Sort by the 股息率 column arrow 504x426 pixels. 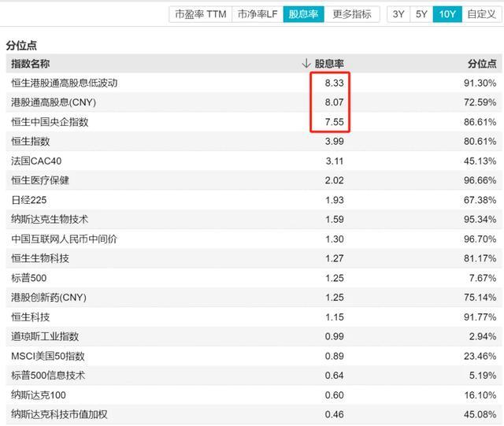tap(306, 63)
